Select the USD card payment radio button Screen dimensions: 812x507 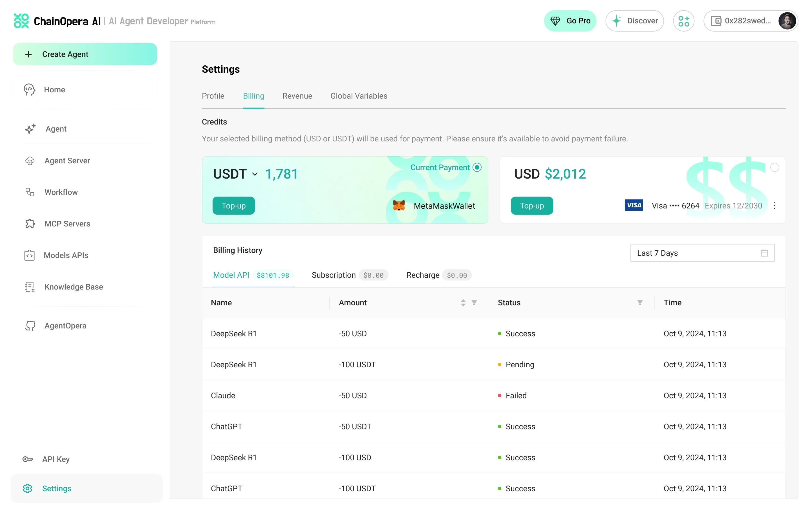(775, 167)
